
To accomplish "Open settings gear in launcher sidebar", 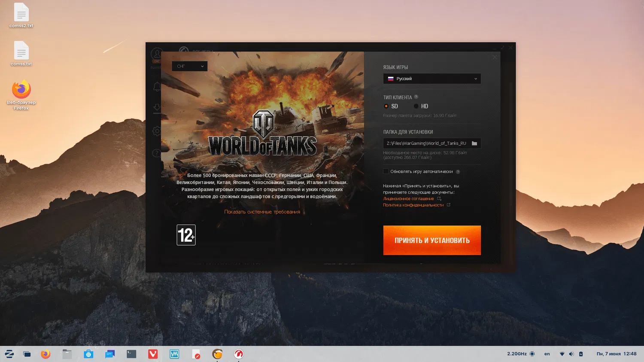I will [x=157, y=131].
